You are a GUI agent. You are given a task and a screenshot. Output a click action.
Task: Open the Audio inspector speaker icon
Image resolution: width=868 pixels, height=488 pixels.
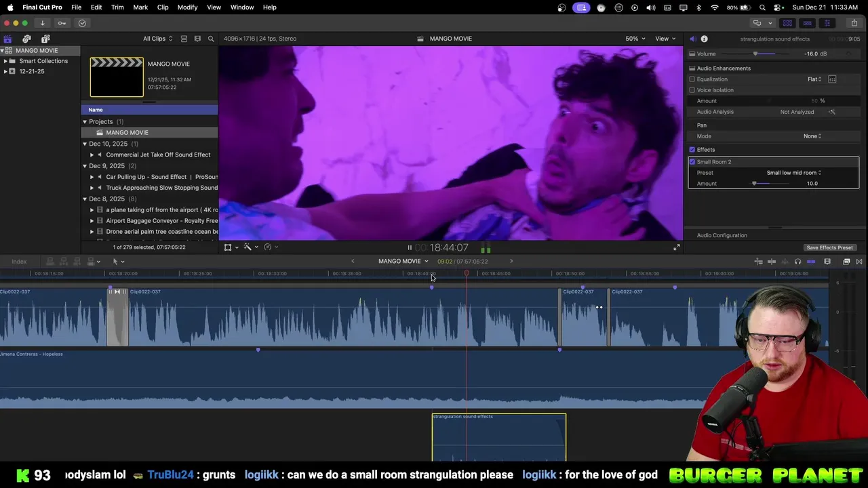coord(692,39)
